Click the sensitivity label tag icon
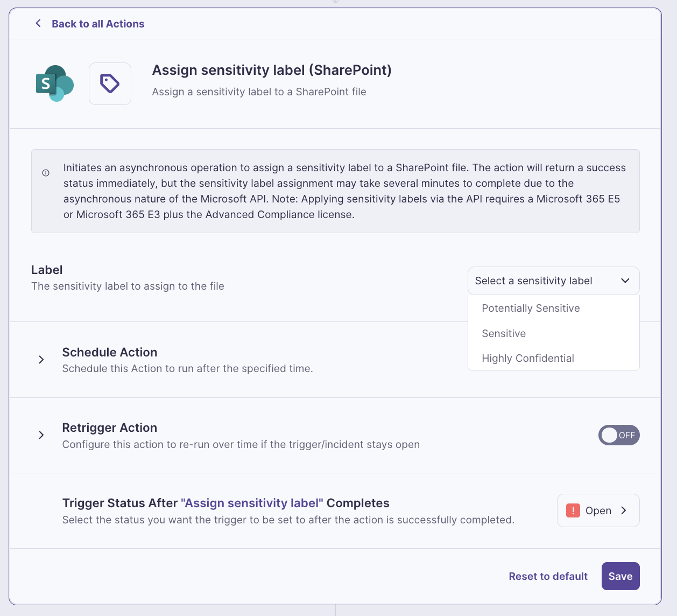This screenshot has height=616, width=677. pos(110,83)
